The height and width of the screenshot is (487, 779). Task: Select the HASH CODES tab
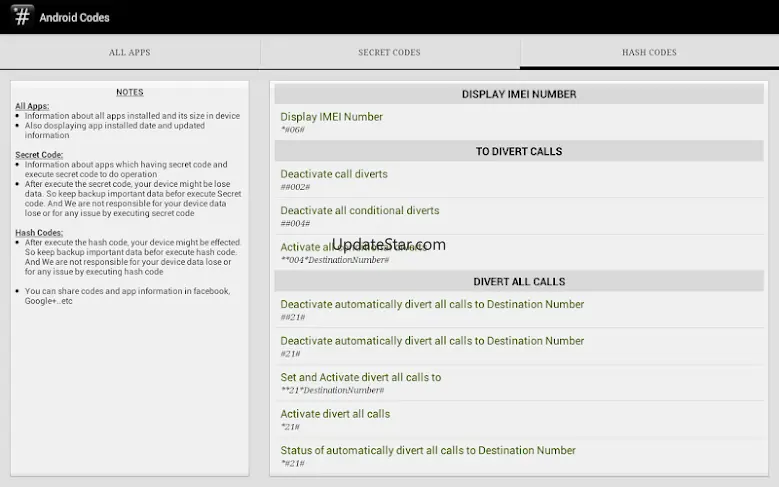[x=648, y=52]
